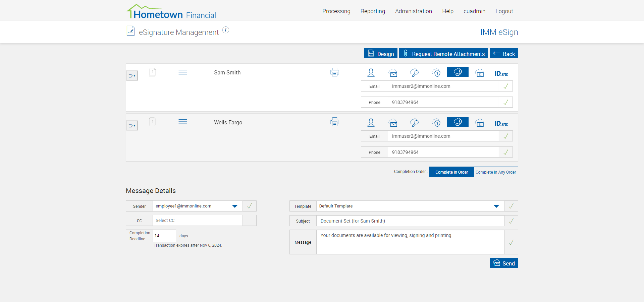The image size is (644, 302).
Task: Select shield question authentication for Wells Fargo
Action: (x=436, y=123)
